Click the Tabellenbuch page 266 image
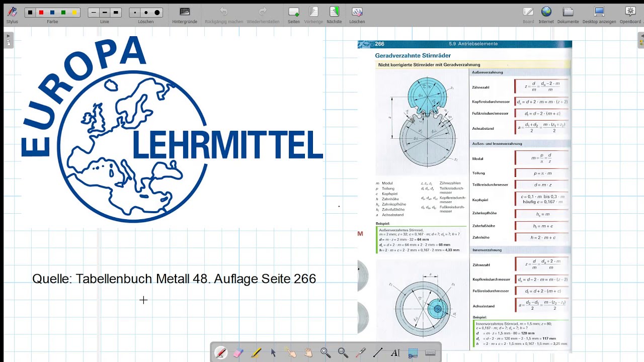 tap(465, 196)
